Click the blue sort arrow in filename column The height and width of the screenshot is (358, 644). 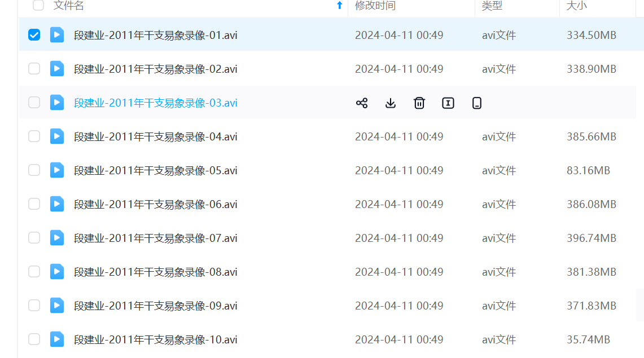[339, 6]
